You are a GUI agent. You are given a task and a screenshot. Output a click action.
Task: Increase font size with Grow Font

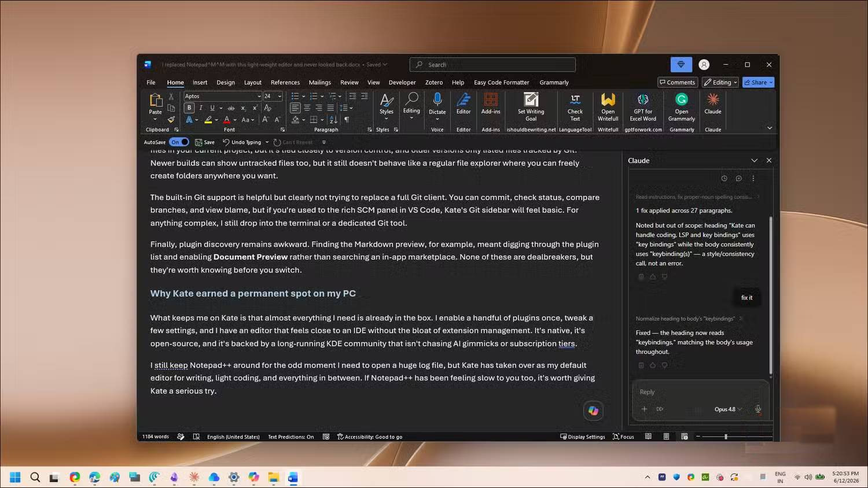265,119
